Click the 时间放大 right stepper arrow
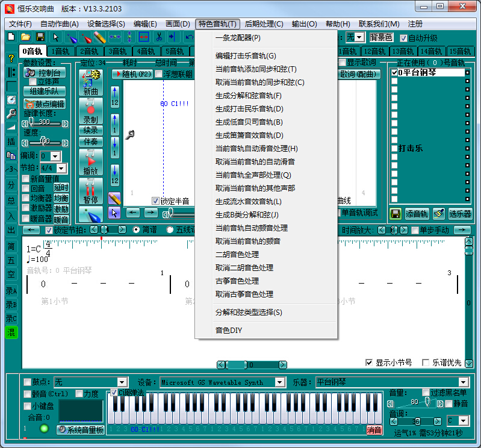The image size is (481, 448). (404, 230)
